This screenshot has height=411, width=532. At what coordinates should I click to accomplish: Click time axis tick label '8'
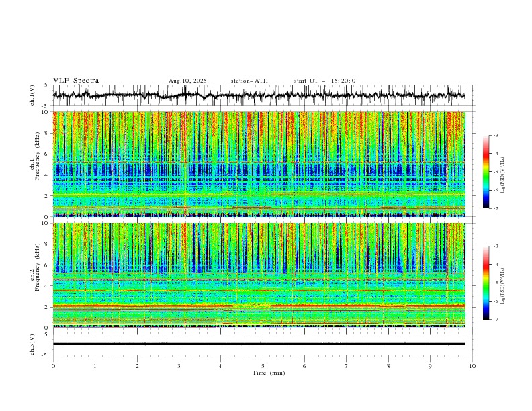388,366
